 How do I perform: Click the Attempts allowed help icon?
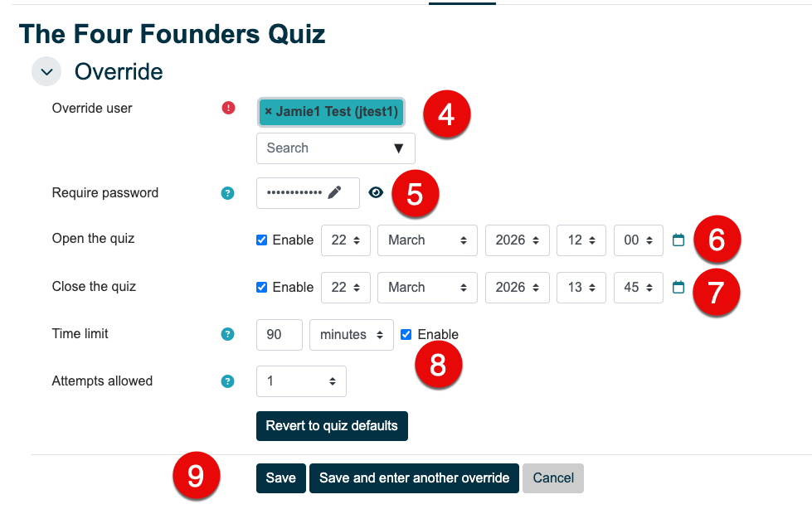[x=228, y=381]
